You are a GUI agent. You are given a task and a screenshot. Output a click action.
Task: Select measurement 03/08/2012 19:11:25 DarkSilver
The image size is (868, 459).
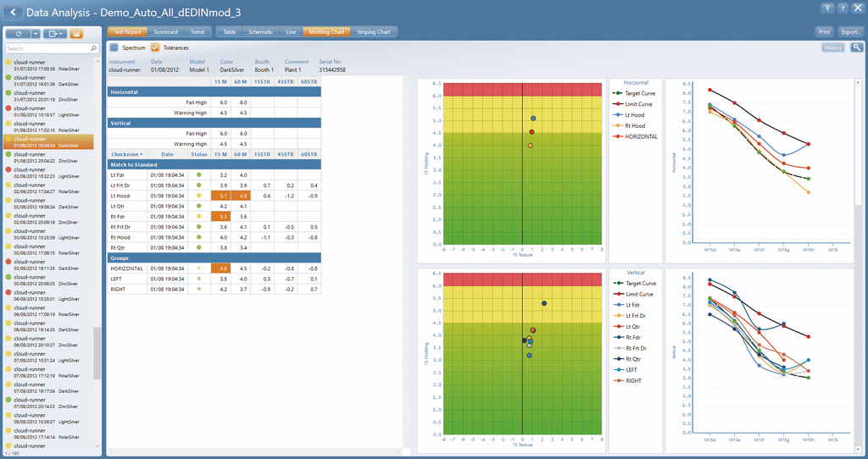tap(48, 265)
